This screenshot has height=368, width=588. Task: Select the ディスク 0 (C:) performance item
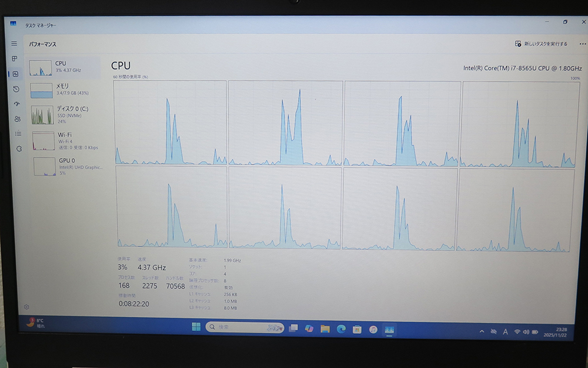(66, 114)
